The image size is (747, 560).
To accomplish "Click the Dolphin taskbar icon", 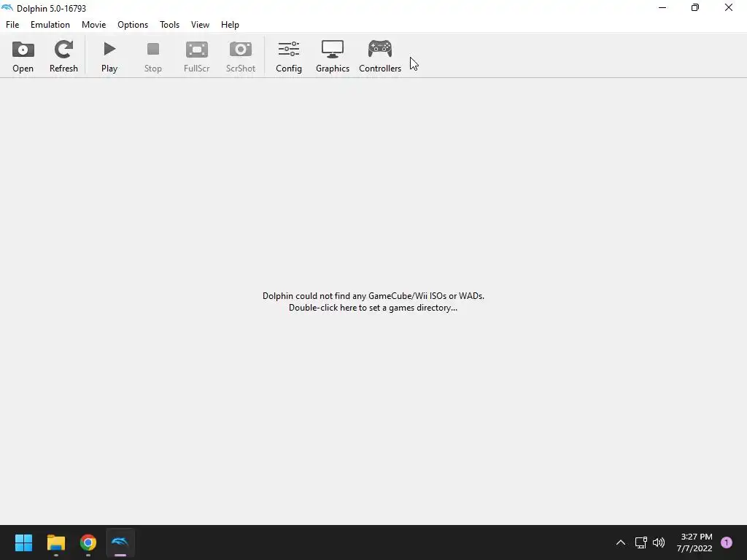I will pos(120,542).
